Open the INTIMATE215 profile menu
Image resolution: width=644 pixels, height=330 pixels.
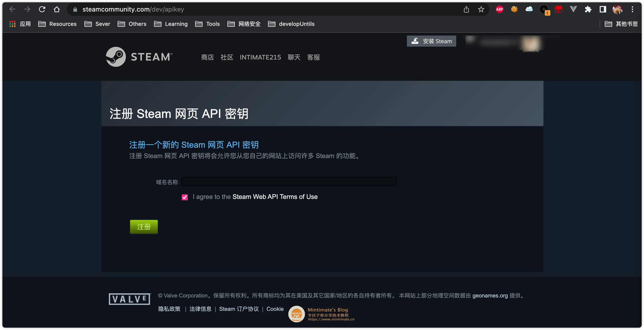pos(260,57)
